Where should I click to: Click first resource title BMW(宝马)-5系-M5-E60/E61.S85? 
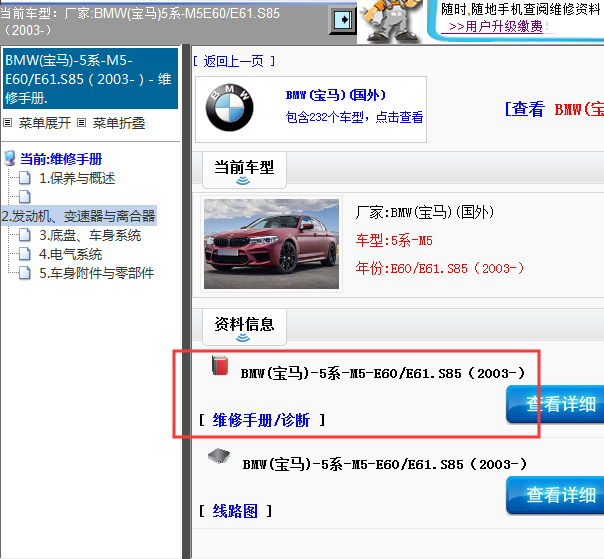(x=383, y=373)
